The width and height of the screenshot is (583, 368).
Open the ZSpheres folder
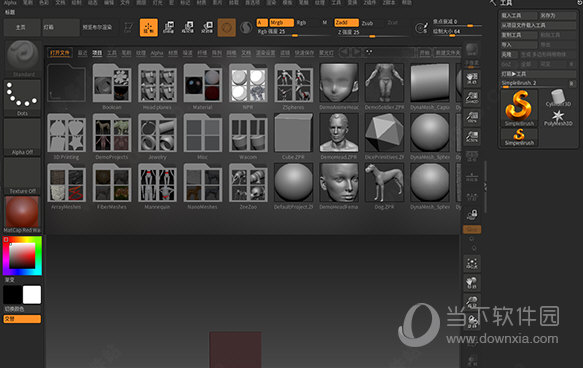pyautogui.click(x=293, y=83)
